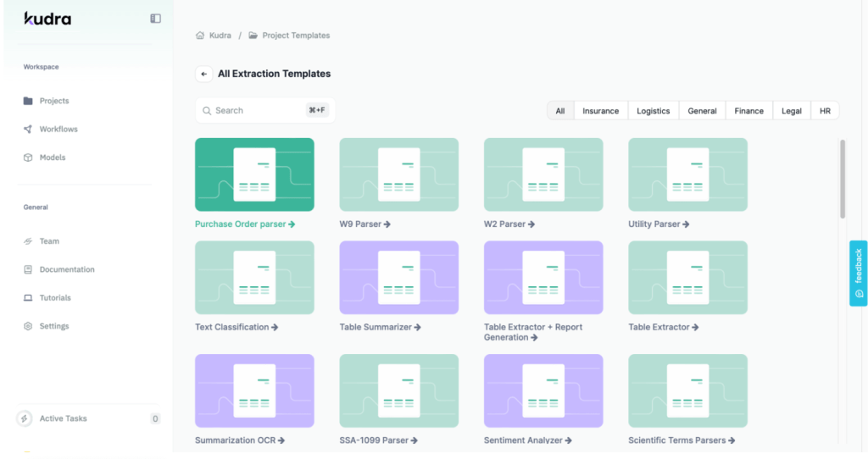Image resolution: width=868 pixels, height=459 pixels.
Task: Open Tutorials from sidebar
Action: 55,297
